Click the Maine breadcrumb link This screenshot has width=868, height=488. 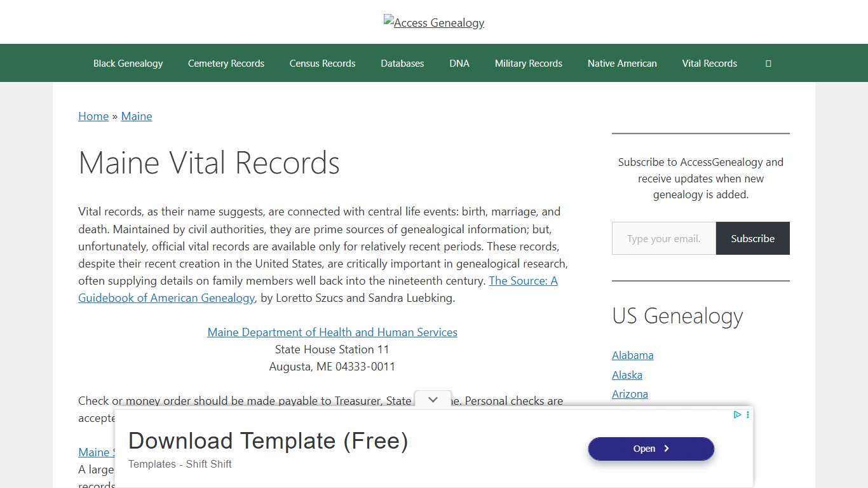click(137, 116)
